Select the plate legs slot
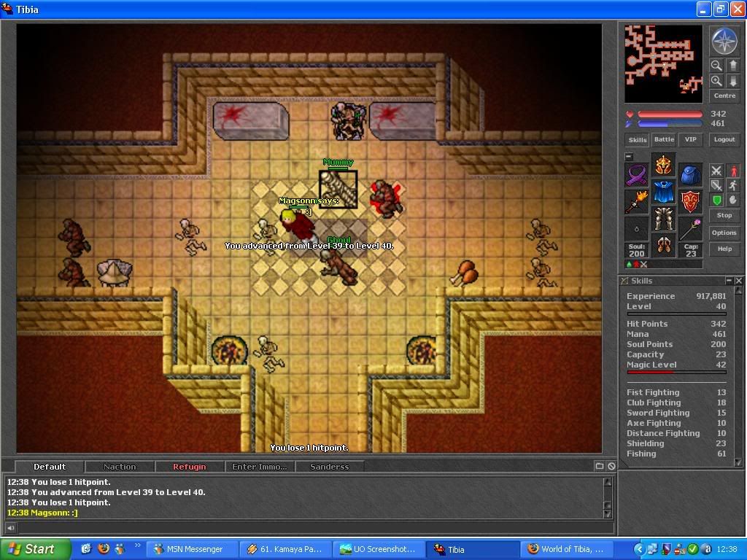 (663, 219)
